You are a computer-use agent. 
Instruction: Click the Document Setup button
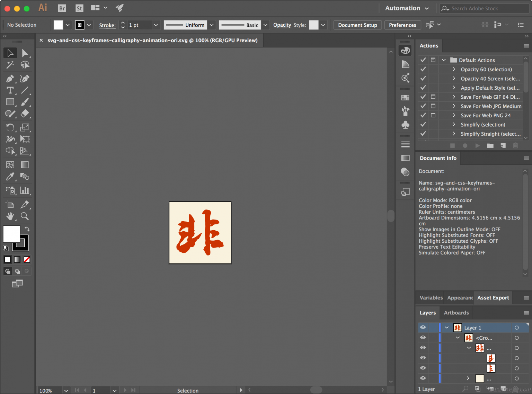click(357, 25)
